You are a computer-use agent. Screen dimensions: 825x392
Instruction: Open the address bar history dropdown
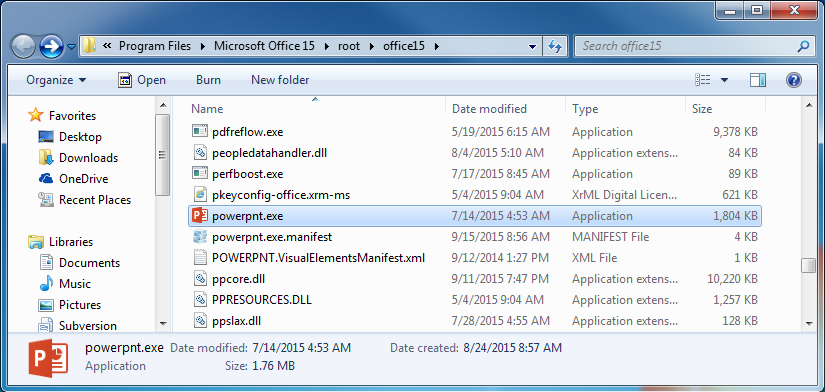pyautogui.click(x=533, y=46)
